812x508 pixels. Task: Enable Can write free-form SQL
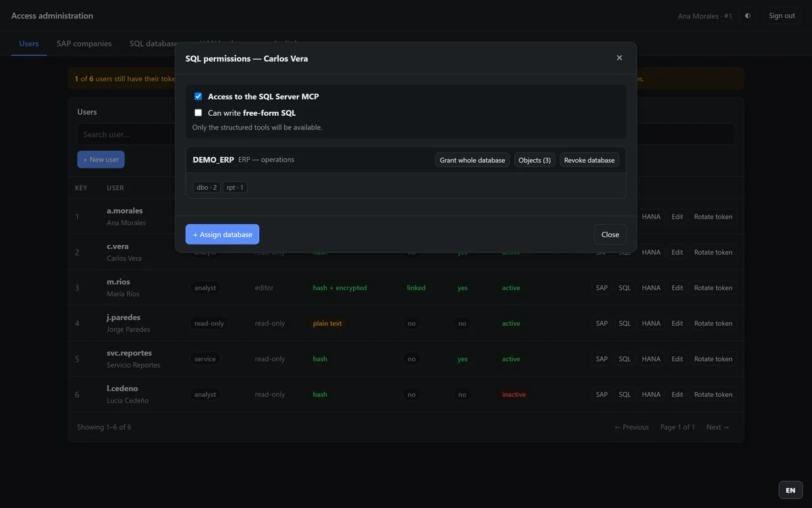tap(198, 113)
